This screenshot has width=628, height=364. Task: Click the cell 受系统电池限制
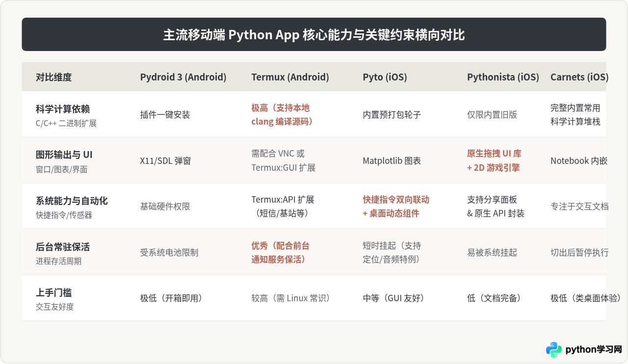169,253
